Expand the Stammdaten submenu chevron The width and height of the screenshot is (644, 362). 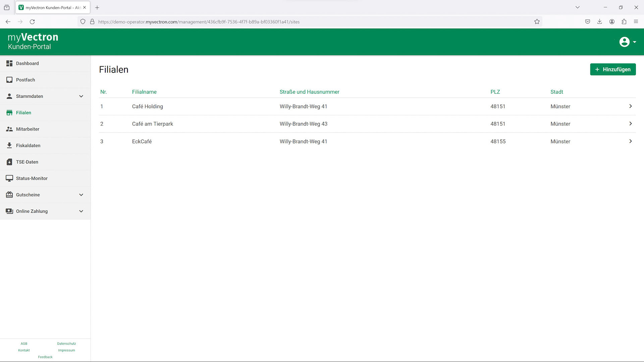[x=81, y=96]
